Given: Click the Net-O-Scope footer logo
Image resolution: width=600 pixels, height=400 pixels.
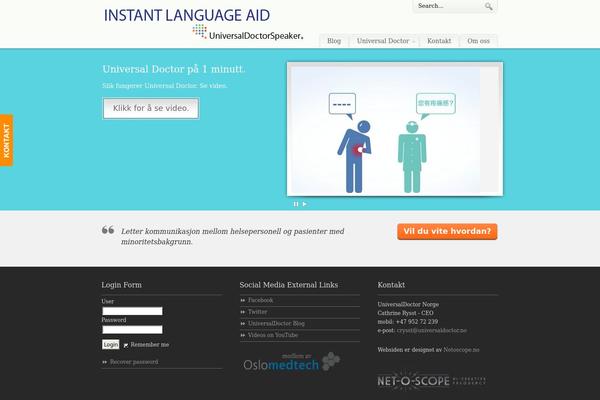Looking at the screenshot, I should [x=432, y=381].
